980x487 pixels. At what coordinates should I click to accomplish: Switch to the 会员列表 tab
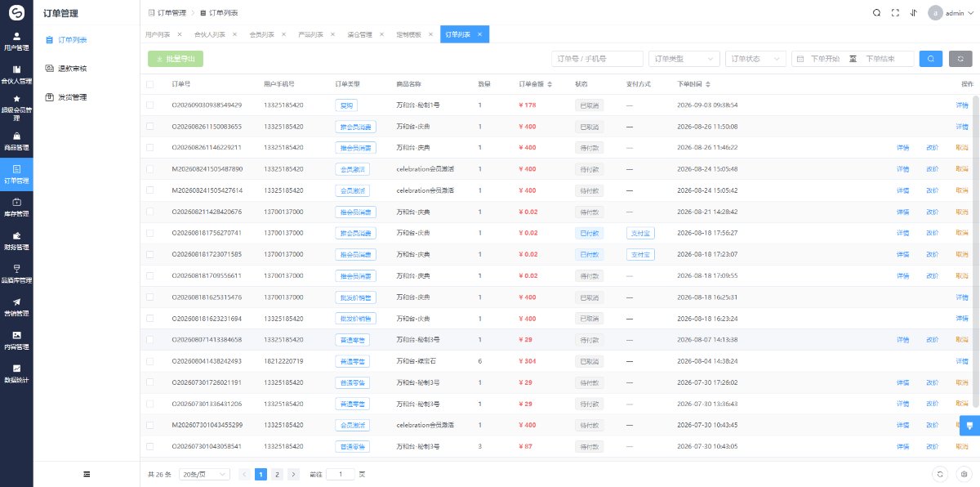[261, 34]
